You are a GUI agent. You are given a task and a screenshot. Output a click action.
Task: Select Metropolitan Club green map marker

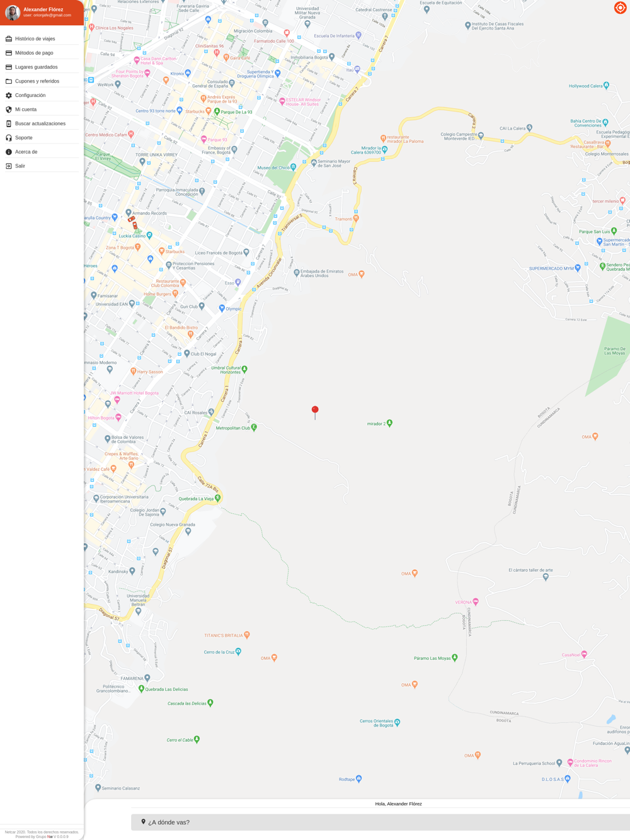point(254,427)
